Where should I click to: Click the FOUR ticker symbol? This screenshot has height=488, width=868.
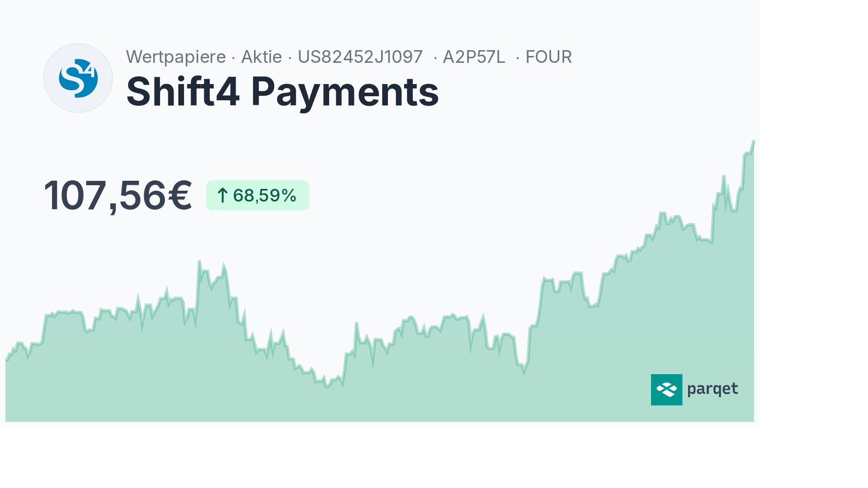(x=549, y=57)
